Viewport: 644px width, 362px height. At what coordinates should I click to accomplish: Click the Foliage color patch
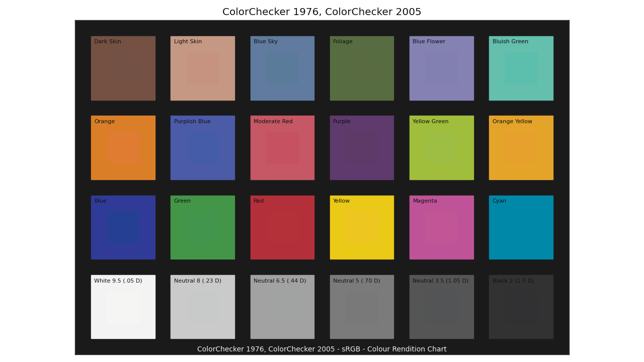[x=362, y=68]
